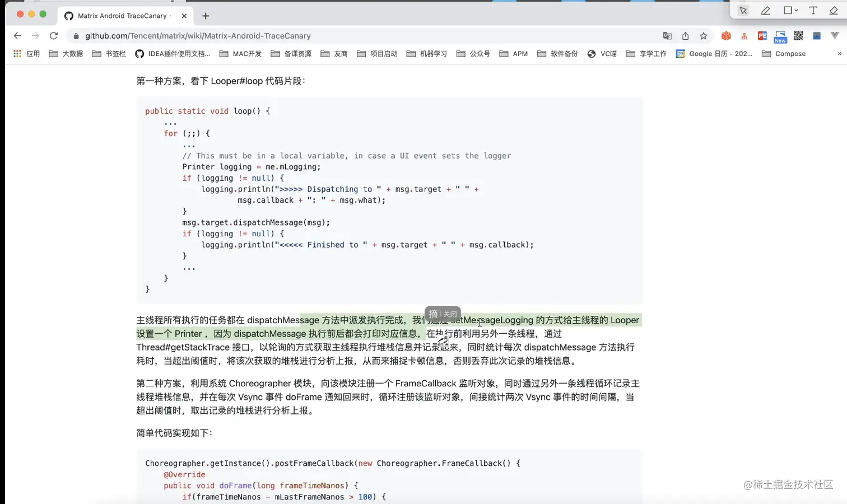847x504 pixels.
Task: Click the share icon in address bar
Action: tap(685, 36)
